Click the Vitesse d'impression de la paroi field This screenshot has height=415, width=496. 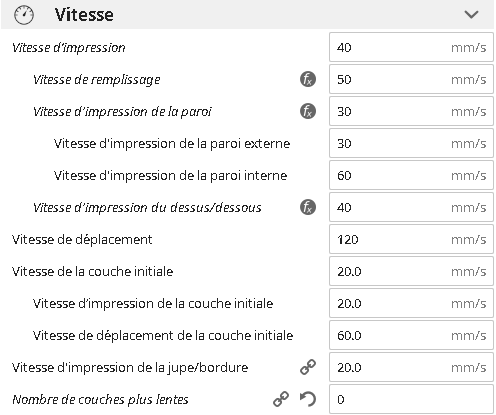[411, 111]
